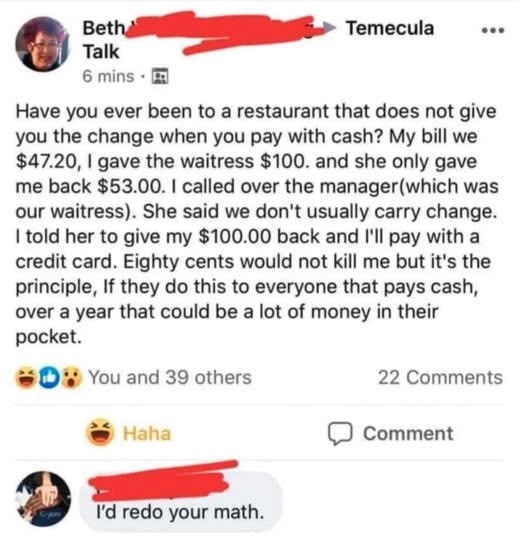526x538 pixels.
Task: Click the laughing reaction emoji in reactions summary
Action: [24, 377]
